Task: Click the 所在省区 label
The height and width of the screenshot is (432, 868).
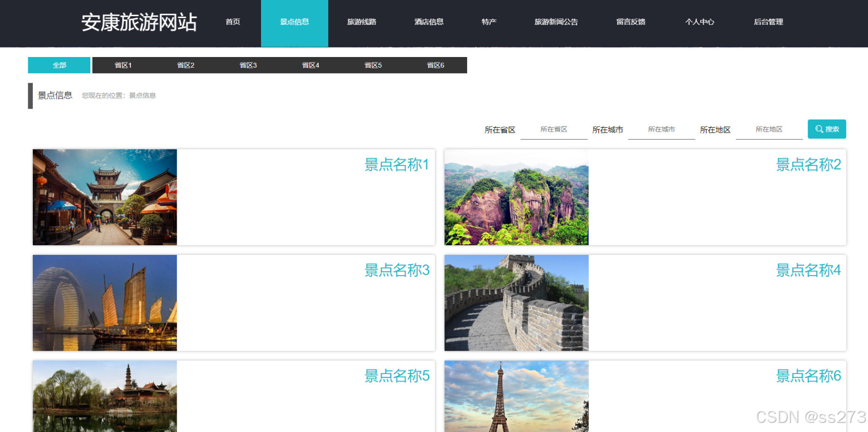Action: pos(500,130)
